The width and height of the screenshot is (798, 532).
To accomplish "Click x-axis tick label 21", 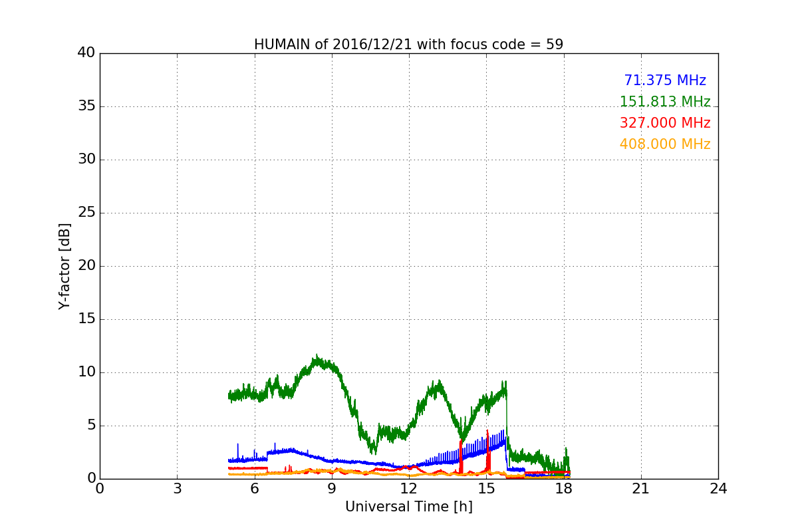I will coord(641,489).
